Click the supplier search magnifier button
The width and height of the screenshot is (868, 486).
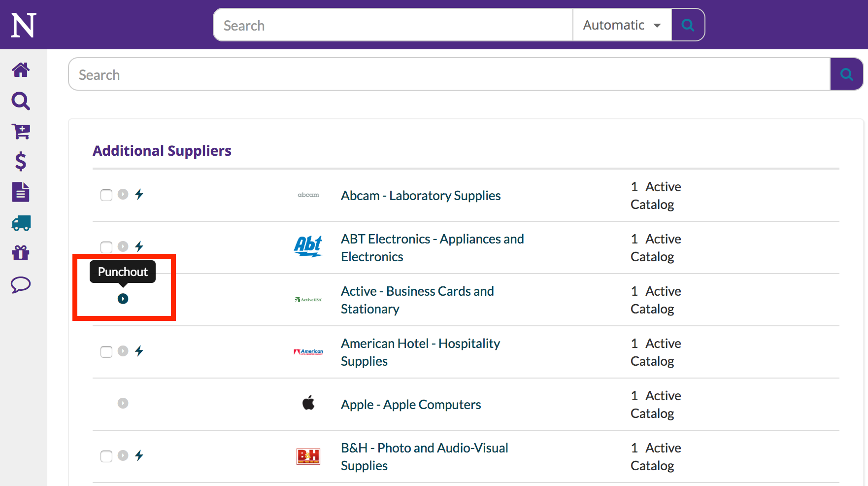pos(846,74)
